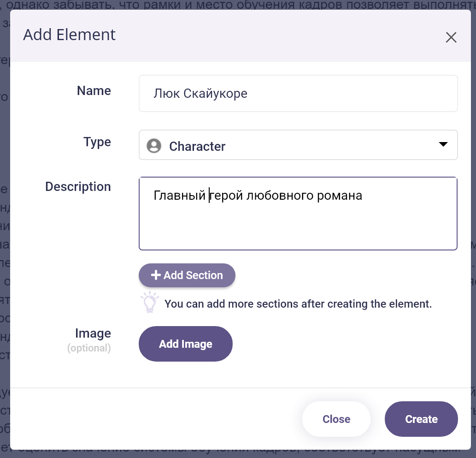
Task: Click the Description label
Action: (x=78, y=187)
